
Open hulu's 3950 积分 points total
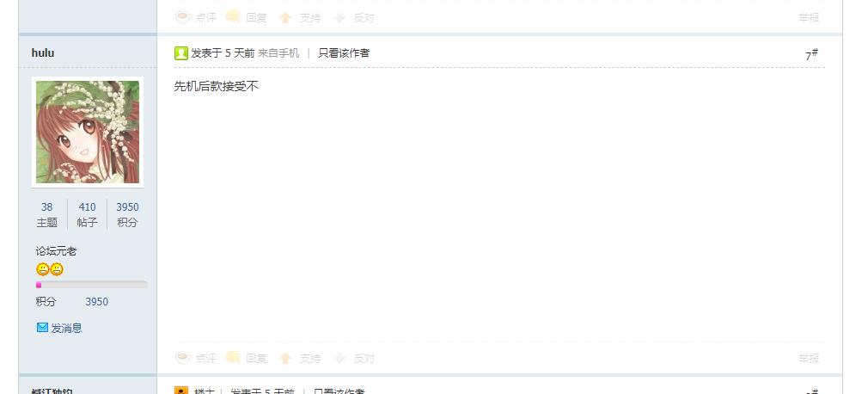(x=127, y=214)
